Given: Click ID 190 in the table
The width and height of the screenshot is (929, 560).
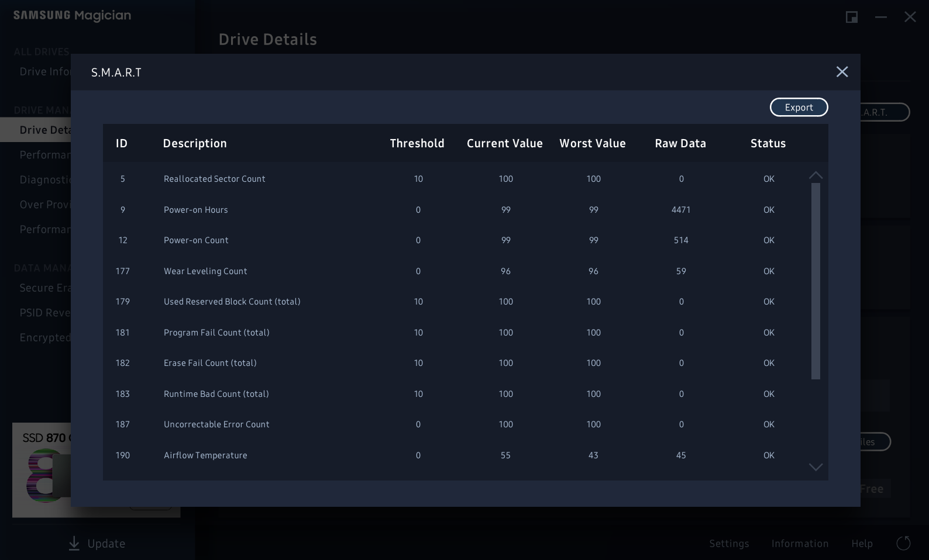Looking at the screenshot, I should [122, 455].
